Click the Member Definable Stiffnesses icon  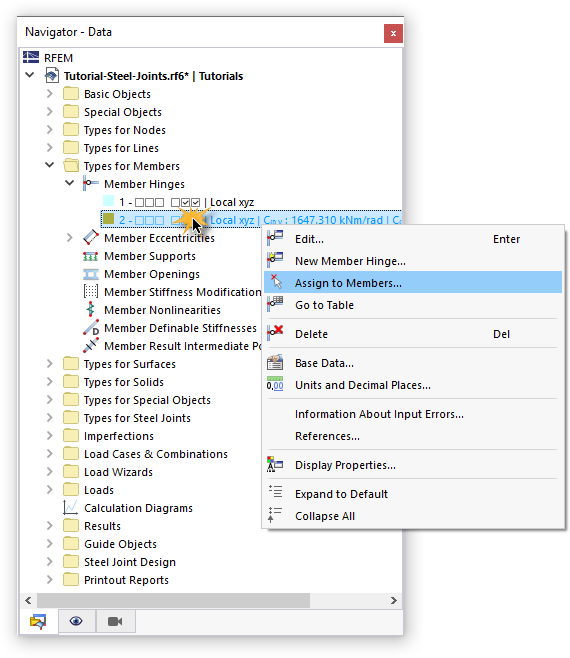click(x=91, y=328)
